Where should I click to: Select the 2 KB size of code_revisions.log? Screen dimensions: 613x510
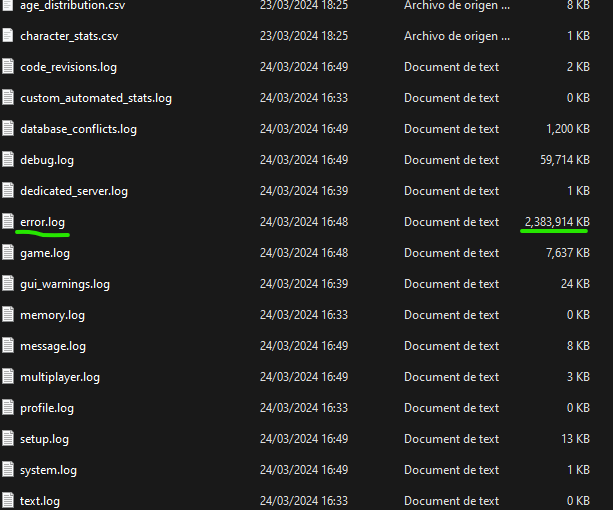[579, 67]
